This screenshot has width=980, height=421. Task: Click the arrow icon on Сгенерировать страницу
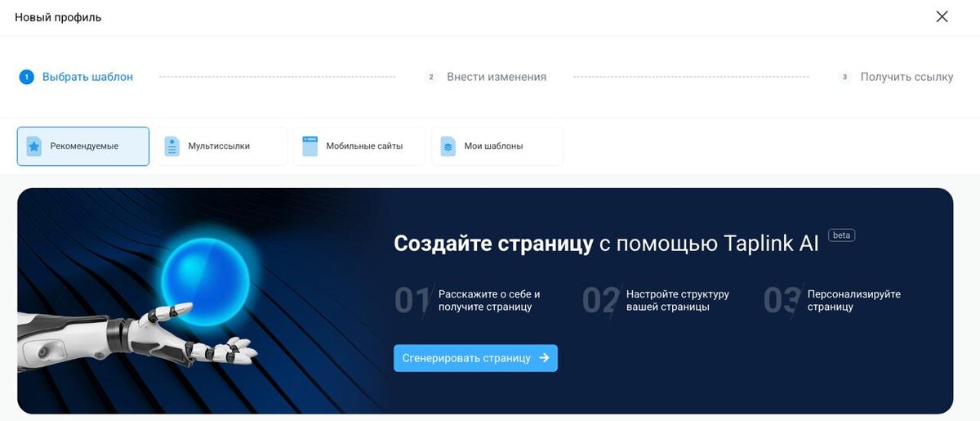coord(544,358)
